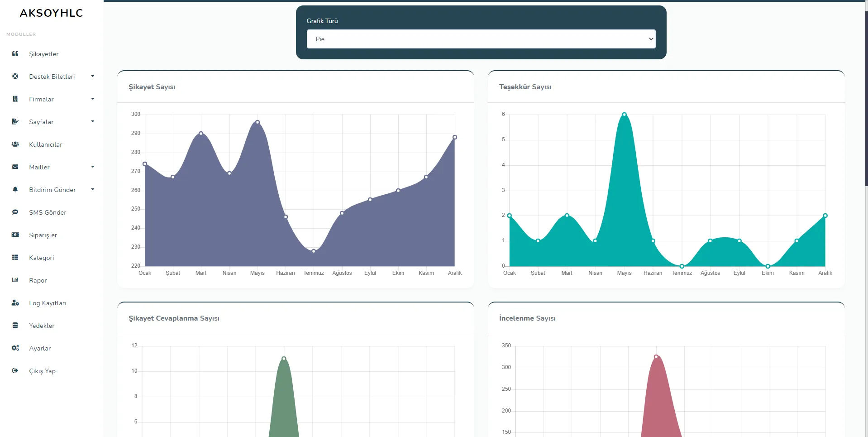Open the SMS Gönder link
Image resolution: width=868 pixels, height=437 pixels.
coord(48,212)
